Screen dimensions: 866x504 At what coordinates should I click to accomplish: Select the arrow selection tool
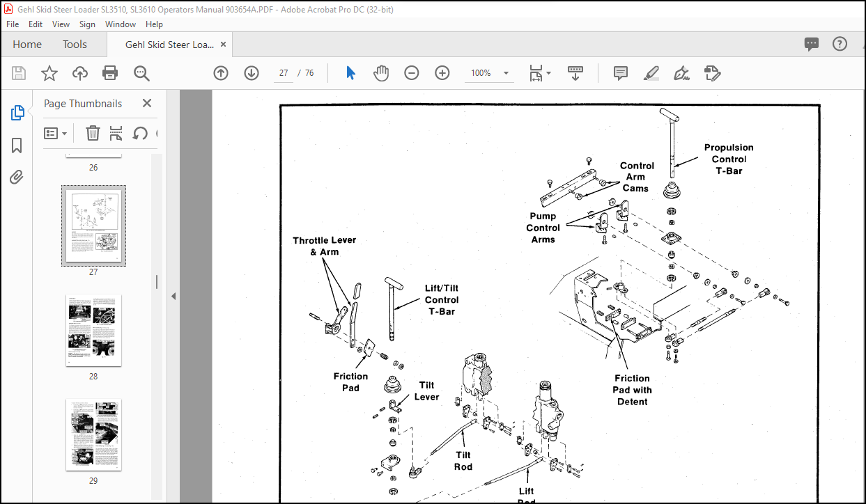coord(350,73)
